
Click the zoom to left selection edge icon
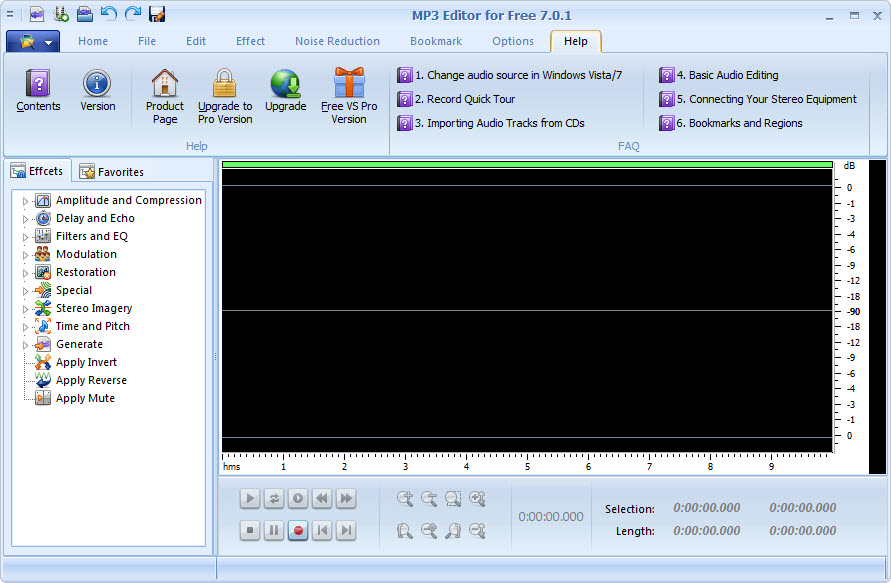[x=405, y=531]
